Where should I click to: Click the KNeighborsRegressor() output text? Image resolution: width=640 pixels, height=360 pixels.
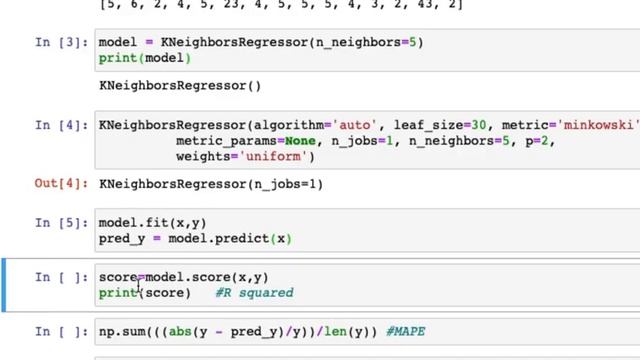pos(180,86)
